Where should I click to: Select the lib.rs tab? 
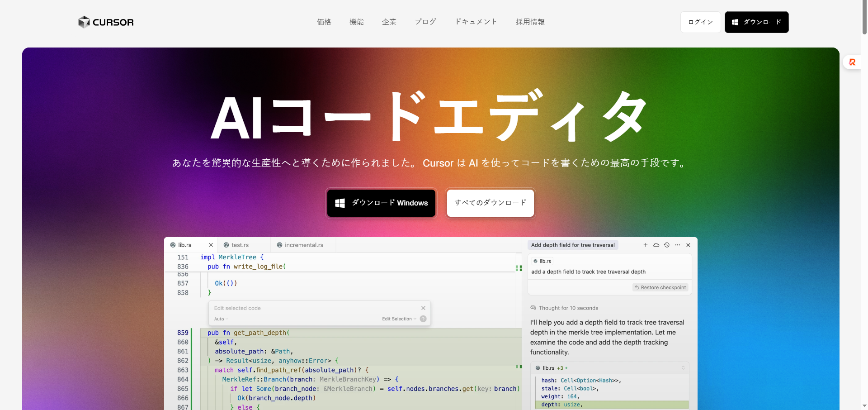click(x=191, y=245)
